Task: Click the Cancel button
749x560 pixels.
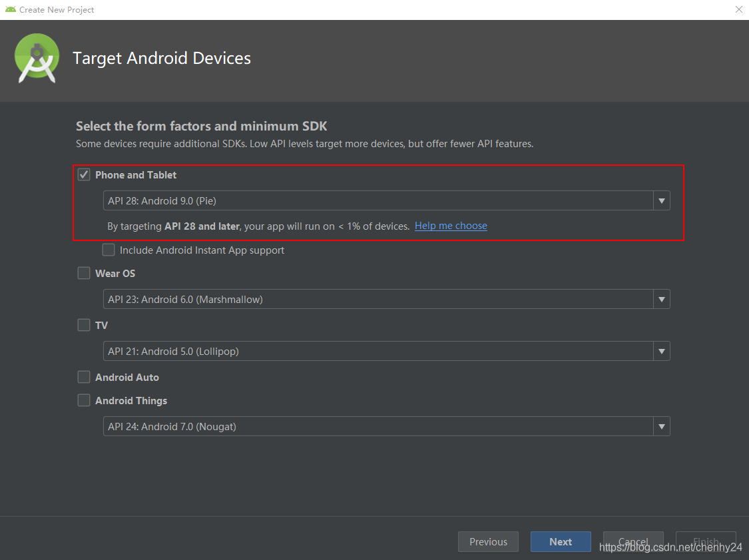Action: tap(633, 542)
